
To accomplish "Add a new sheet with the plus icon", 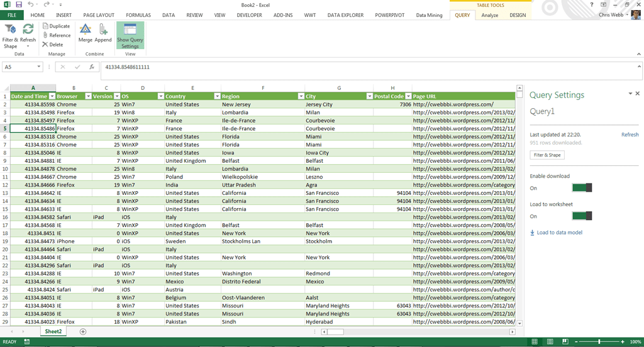I will (83, 331).
